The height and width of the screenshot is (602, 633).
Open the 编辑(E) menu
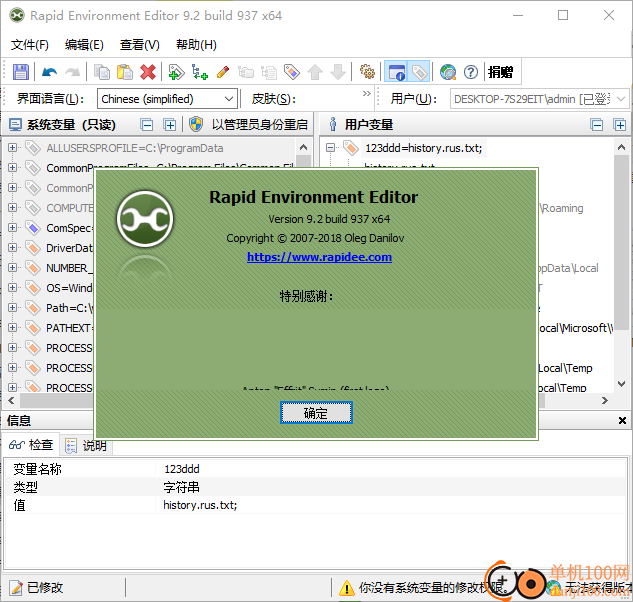[84, 44]
